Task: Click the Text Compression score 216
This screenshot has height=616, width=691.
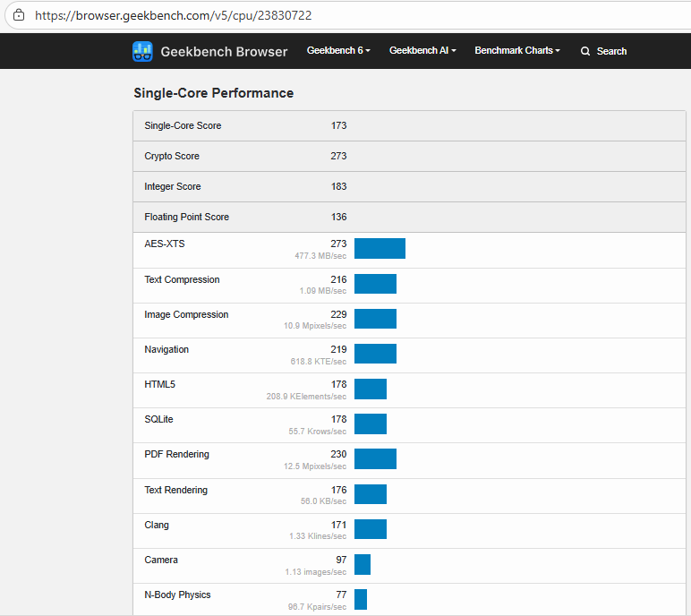Action: [x=339, y=279]
